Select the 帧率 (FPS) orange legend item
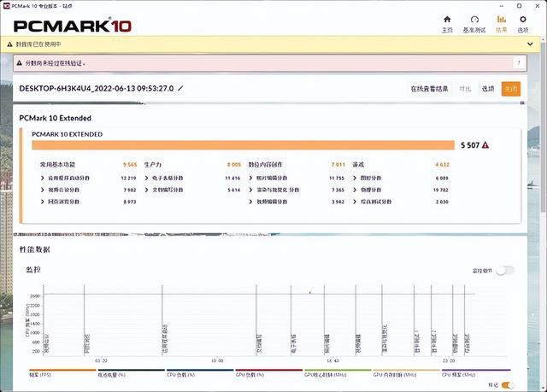 click(x=40, y=374)
